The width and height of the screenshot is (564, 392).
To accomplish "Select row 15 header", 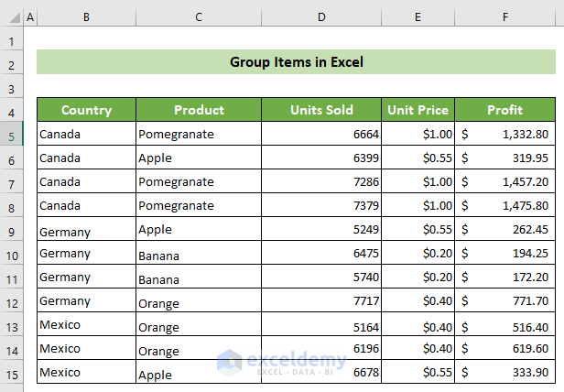I will (x=12, y=376).
